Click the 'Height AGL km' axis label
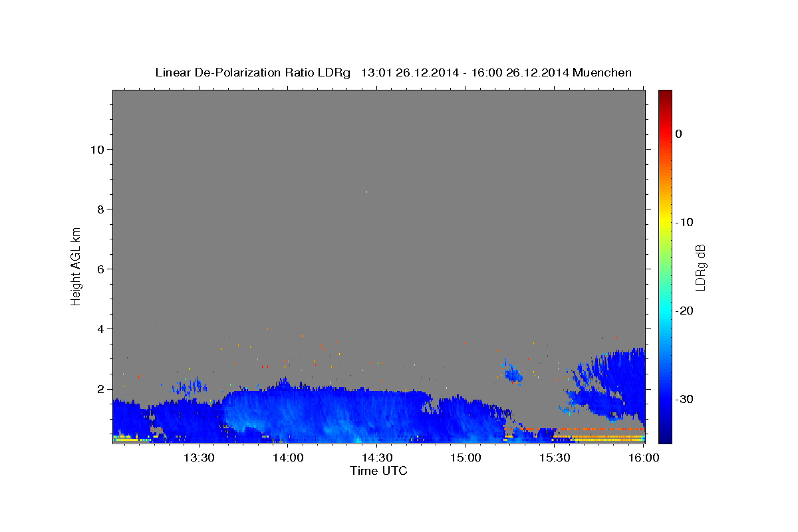 pos(76,265)
